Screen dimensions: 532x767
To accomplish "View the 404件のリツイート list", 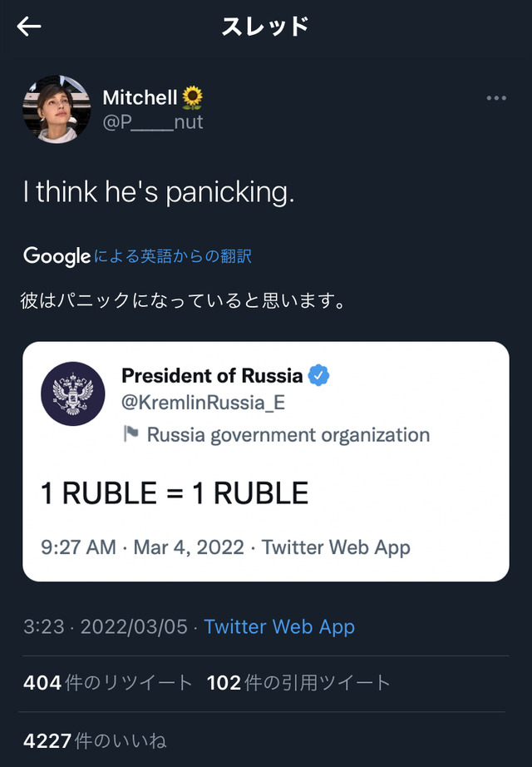I will pyautogui.click(x=108, y=683).
